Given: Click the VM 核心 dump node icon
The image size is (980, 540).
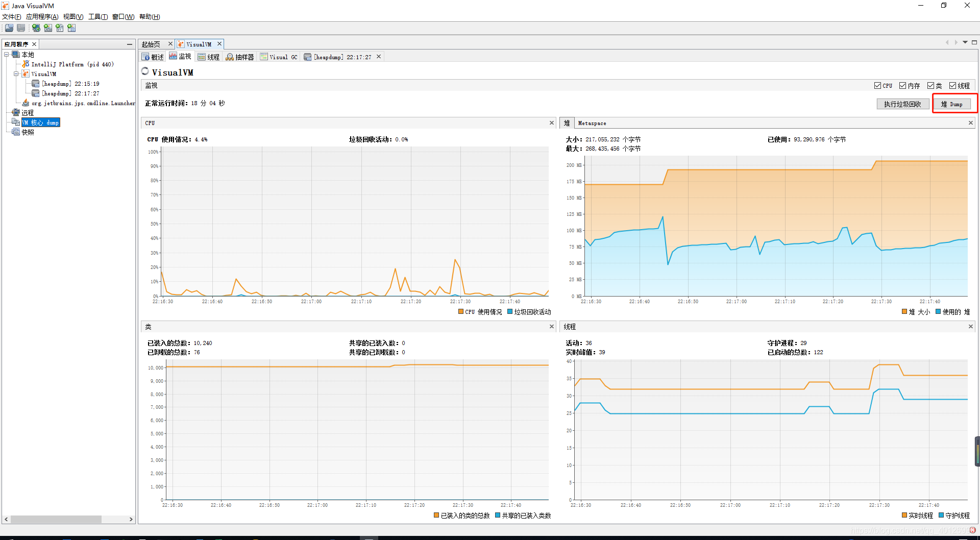Looking at the screenshot, I should coord(16,122).
